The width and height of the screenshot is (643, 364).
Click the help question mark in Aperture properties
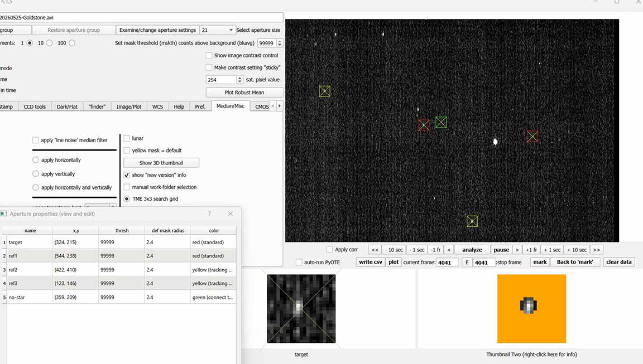(x=209, y=213)
